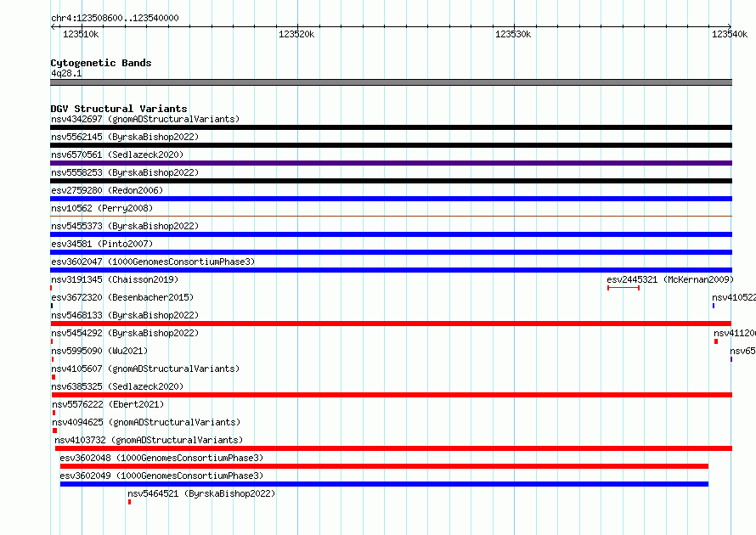Select esv3602048 1000GenomesConsortiumPhase3 label

coord(161,458)
